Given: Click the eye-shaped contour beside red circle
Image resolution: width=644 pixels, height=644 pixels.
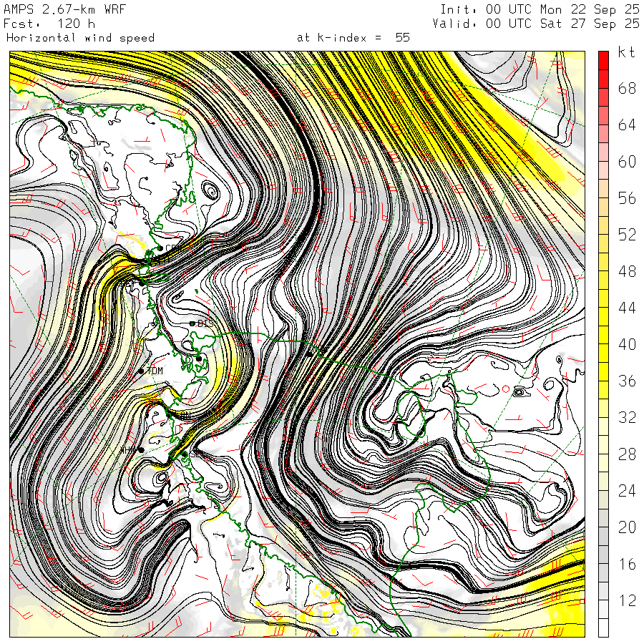Looking at the screenshot, I should pos(519,392).
